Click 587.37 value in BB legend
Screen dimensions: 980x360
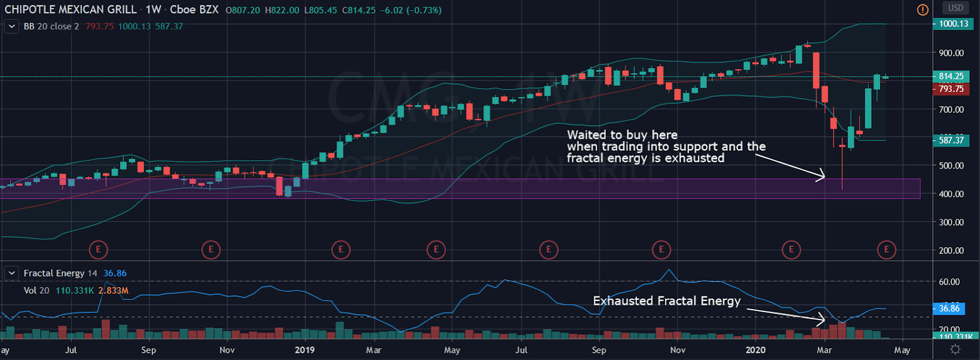pos(169,26)
